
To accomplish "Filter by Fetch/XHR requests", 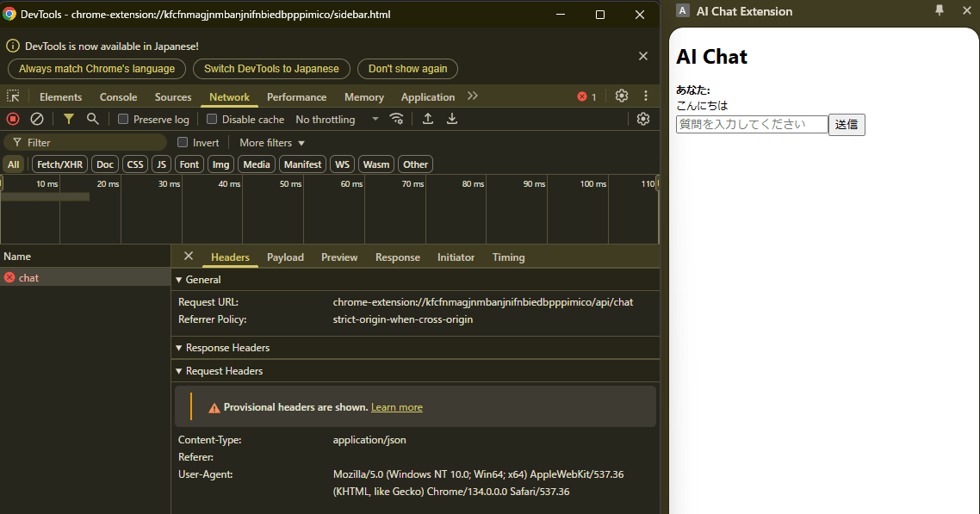I will point(60,164).
